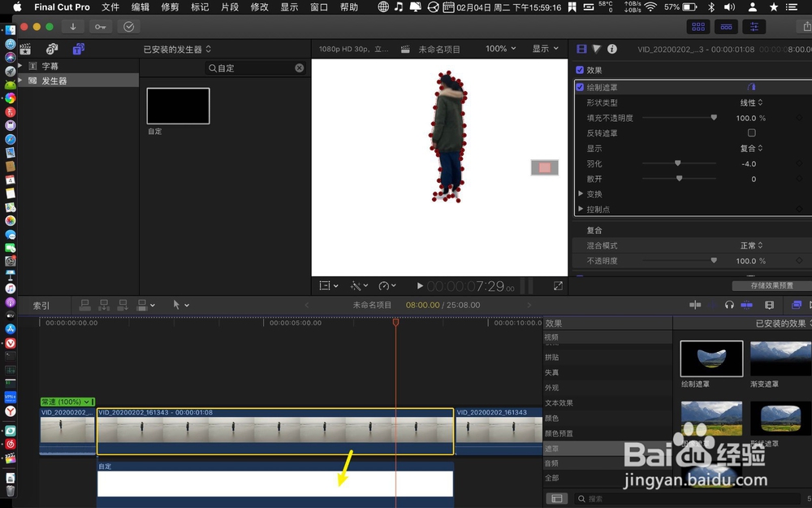812x508 pixels.
Task: Expand the 变换 section
Action: (581, 193)
